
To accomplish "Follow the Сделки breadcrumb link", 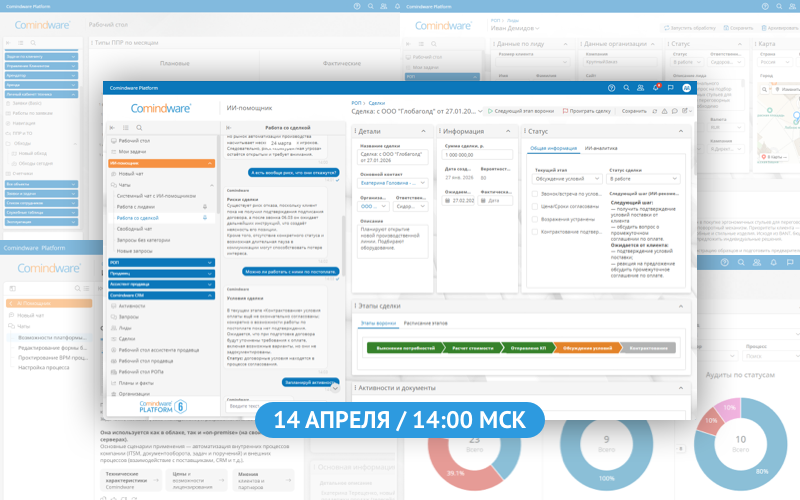I will [377, 103].
